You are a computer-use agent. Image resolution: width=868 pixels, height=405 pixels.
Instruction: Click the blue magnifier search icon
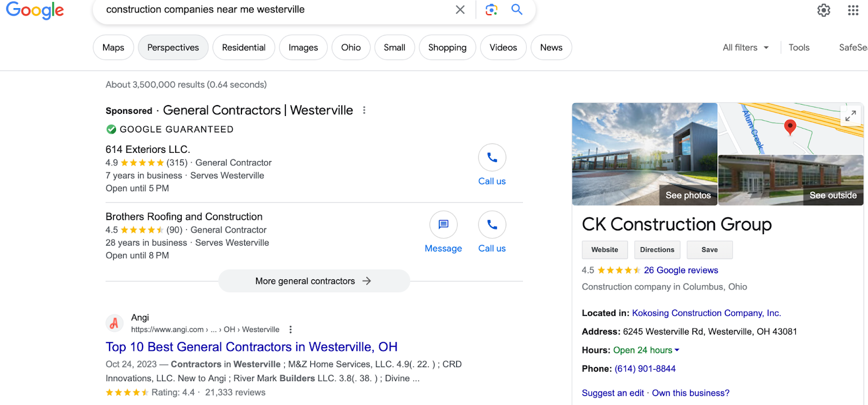pyautogui.click(x=517, y=10)
